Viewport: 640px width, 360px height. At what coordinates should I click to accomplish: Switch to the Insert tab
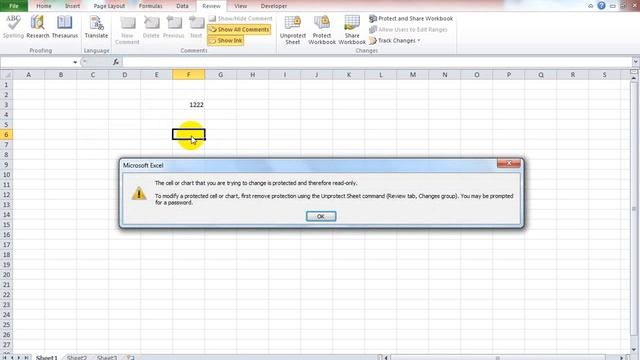[73, 6]
